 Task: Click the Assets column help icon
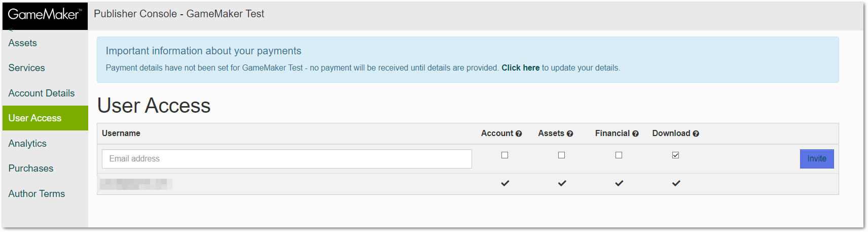click(x=570, y=134)
